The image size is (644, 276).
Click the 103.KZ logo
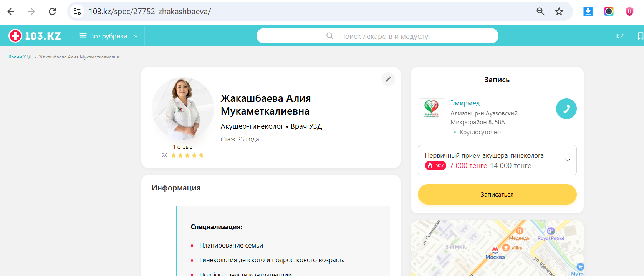pyautogui.click(x=35, y=36)
